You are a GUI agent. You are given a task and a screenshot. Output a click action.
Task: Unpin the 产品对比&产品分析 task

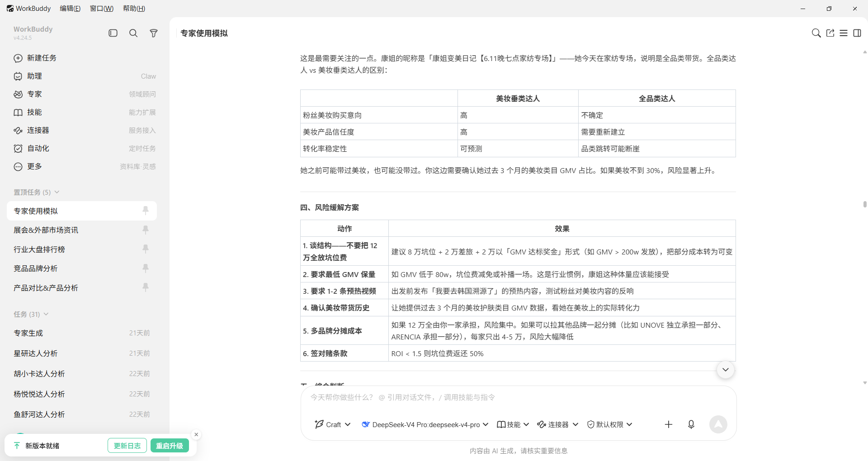[146, 287]
